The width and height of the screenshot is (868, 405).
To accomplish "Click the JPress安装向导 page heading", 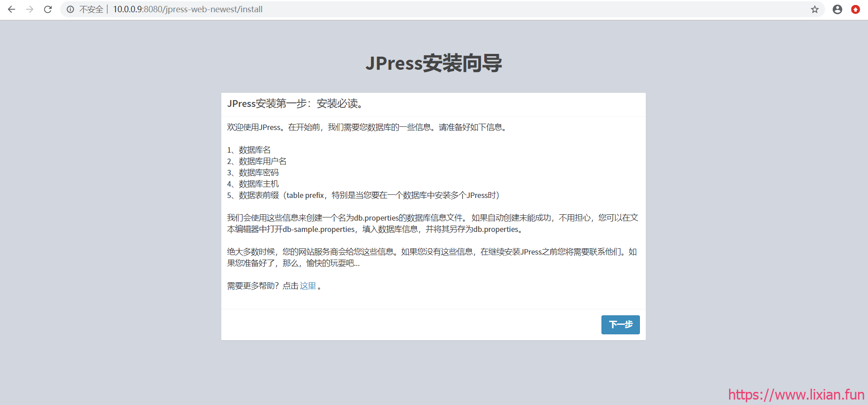I will click(434, 63).
